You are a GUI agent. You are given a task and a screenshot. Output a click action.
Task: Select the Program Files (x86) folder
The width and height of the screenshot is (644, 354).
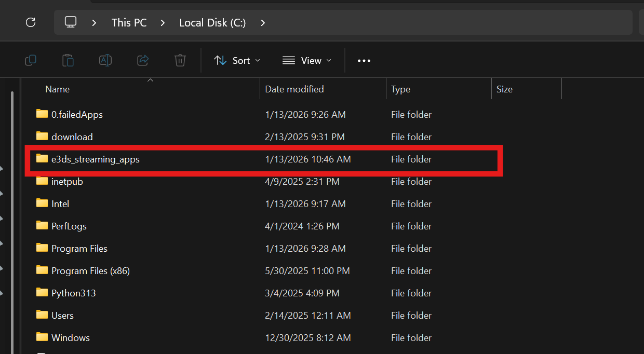tap(90, 271)
